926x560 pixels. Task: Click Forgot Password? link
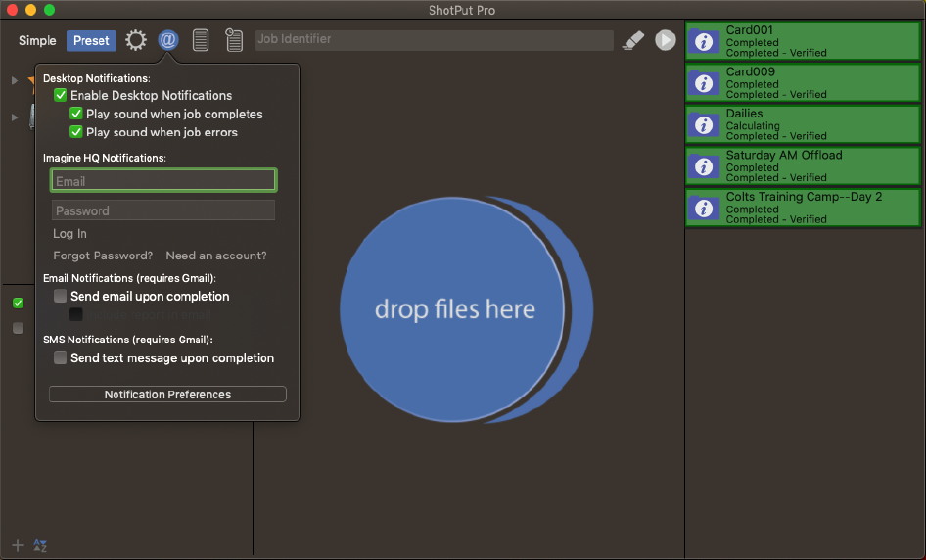[103, 256]
